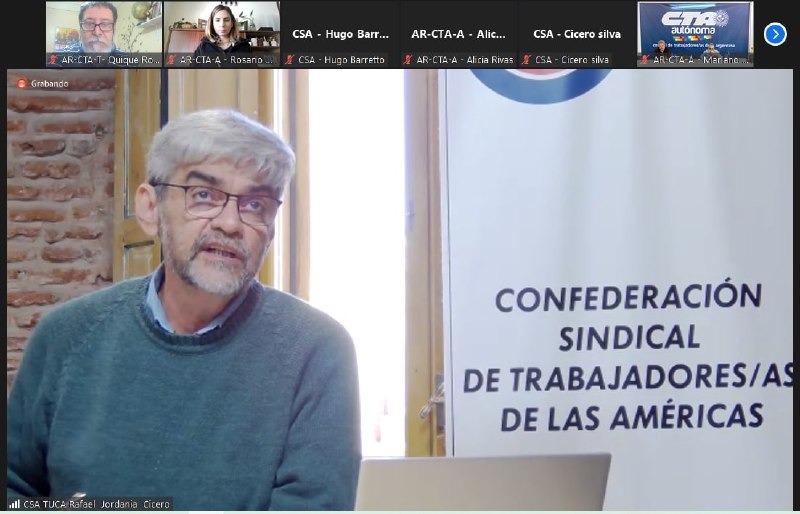Click muted mic icon on Quique's thumbnail
The height and width of the screenshot is (514, 800).
click(53, 60)
